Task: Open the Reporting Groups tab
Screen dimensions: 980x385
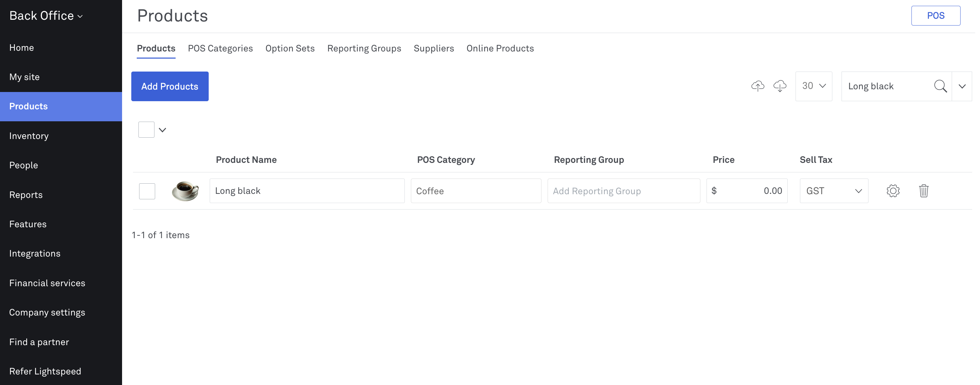Action: (364, 48)
